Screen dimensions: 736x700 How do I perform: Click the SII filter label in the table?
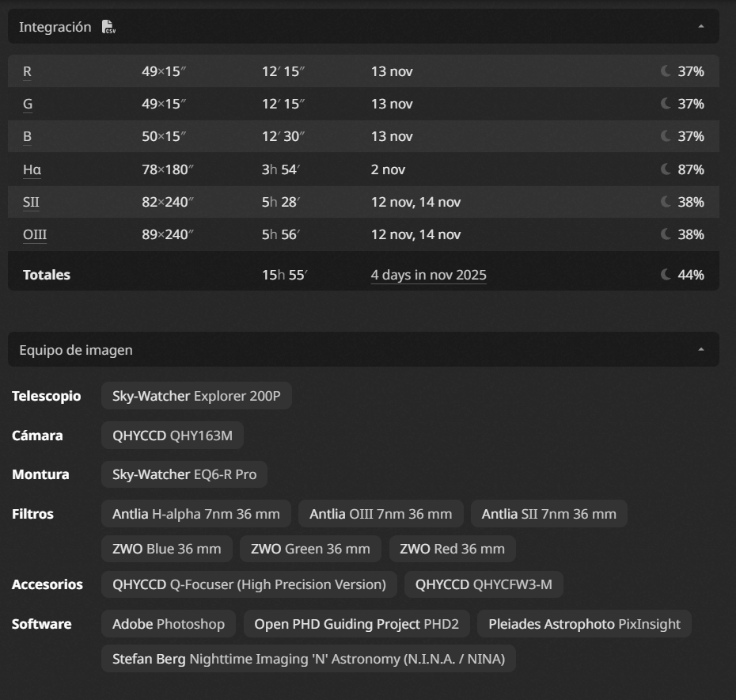click(x=31, y=202)
